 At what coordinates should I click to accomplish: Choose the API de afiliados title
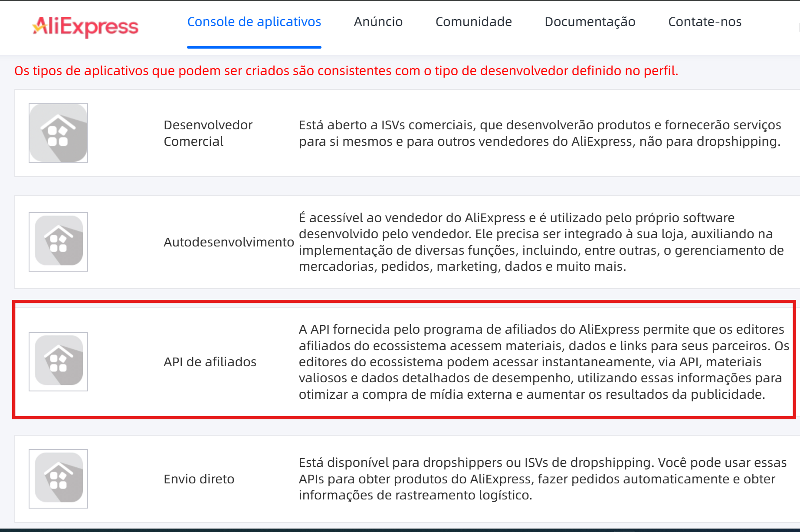pyautogui.click(x=210, y=362)
